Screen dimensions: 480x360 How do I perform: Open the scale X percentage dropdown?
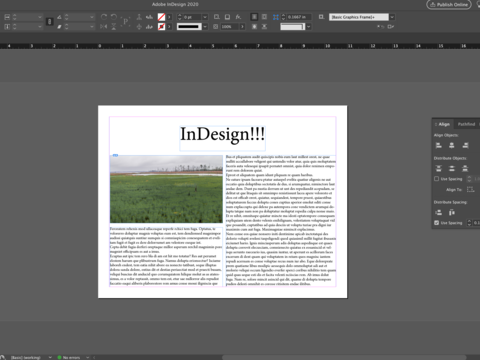click(40, 17)
